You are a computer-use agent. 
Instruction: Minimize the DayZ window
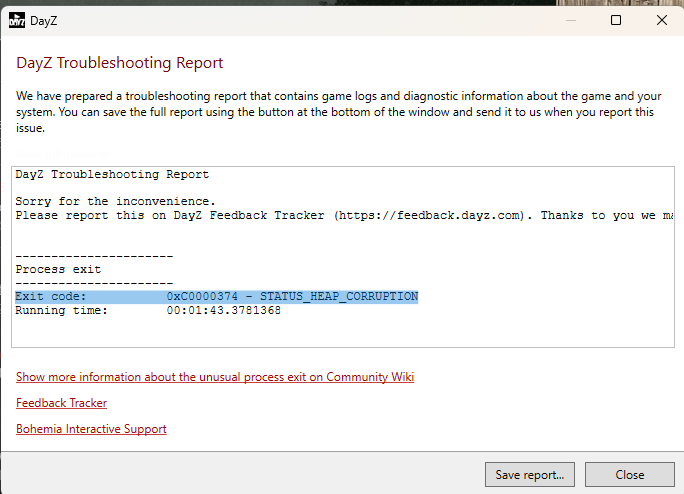click(571, 20)
